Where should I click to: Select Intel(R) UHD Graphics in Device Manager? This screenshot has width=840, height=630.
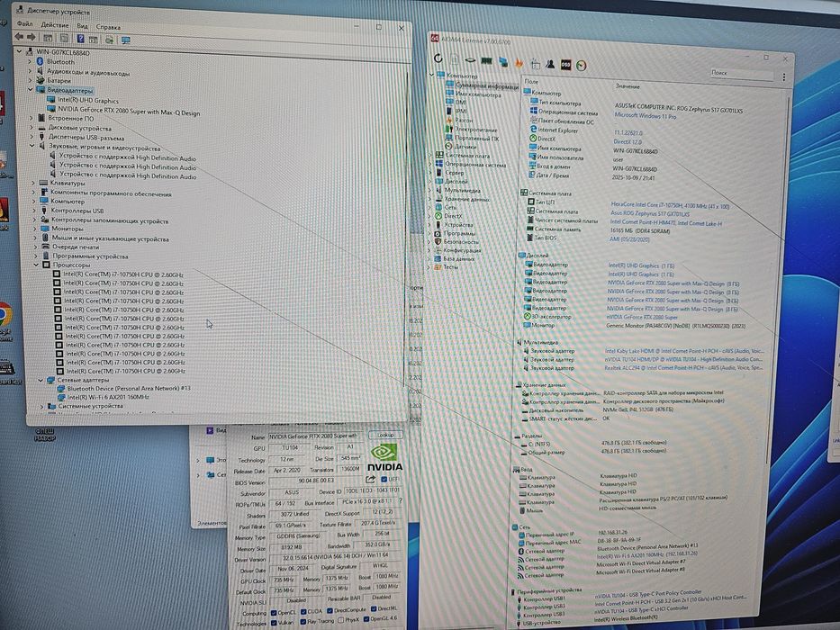(88, 101)
